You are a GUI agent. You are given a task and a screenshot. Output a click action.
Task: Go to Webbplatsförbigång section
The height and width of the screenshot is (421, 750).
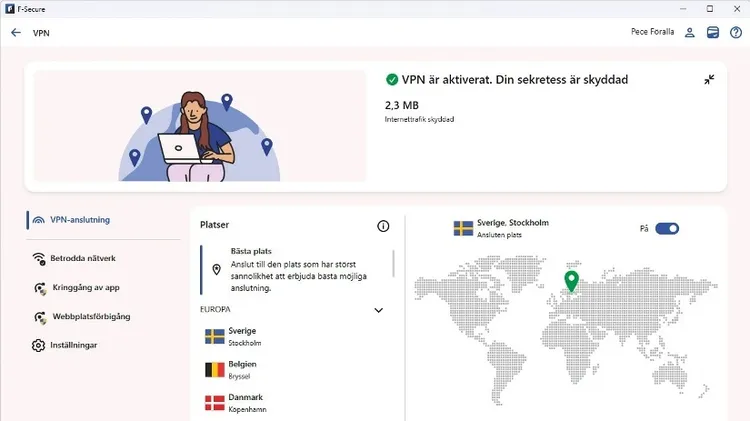click(89, 317)
